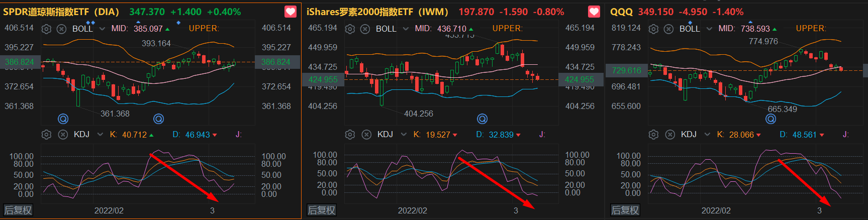Remove KDJ indicator from DIA chart
868x220 pixels.
pyautogui.click(x=63, y=135)
